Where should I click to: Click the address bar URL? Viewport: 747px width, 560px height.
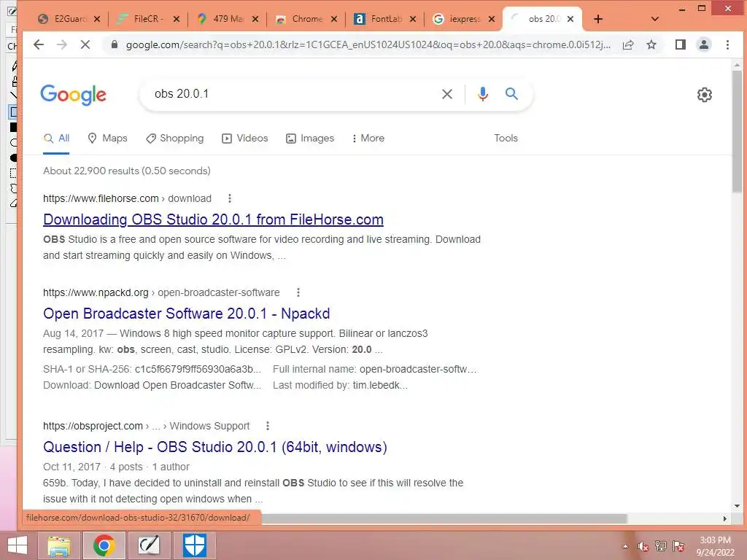[x=368, y=44]
